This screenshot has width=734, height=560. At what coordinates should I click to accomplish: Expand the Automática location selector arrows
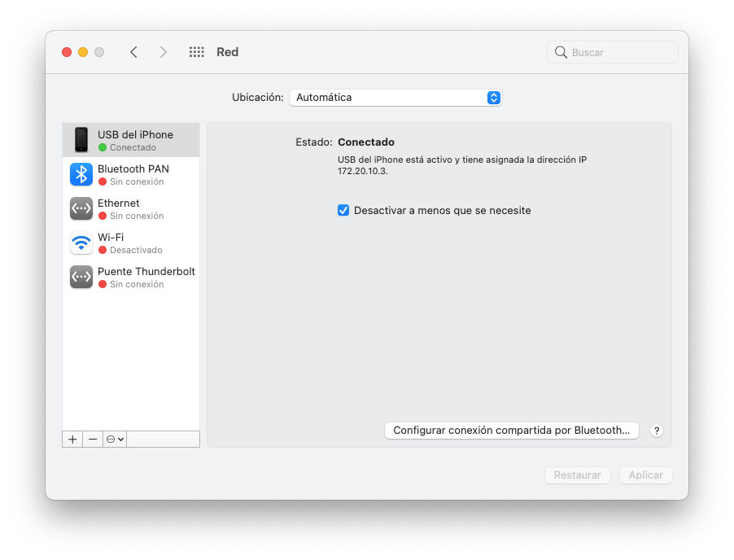click(493, 97)
